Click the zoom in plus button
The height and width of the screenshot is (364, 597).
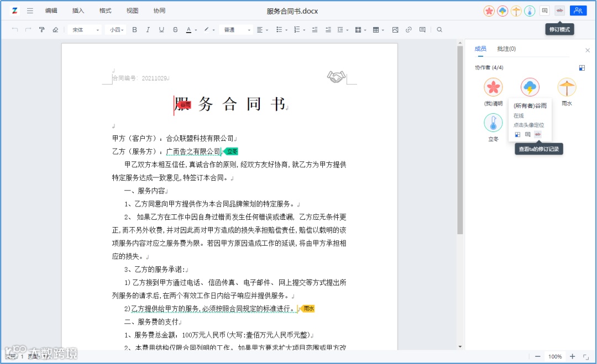point(572,356)
